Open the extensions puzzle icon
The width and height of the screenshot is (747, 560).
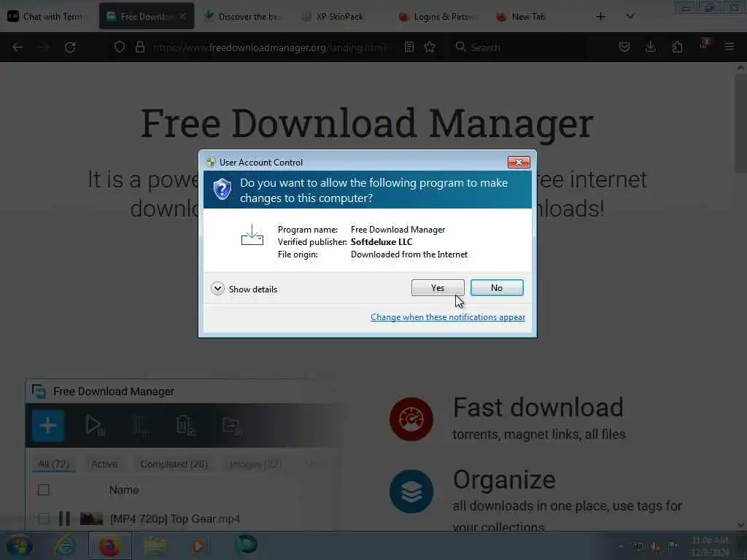coord(677,47)
